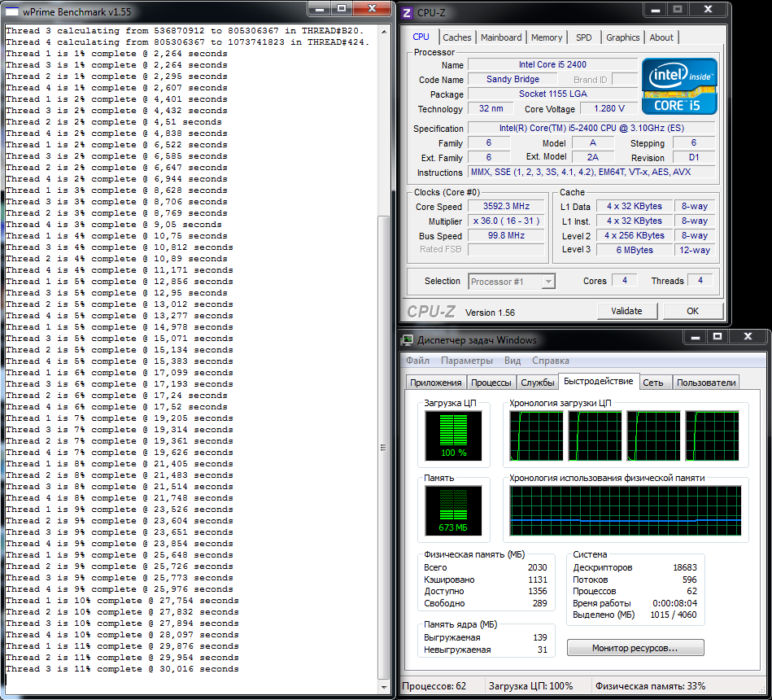Close the CPU-Z window
This screenshot has height=700, width=772.
pos(706,9)
